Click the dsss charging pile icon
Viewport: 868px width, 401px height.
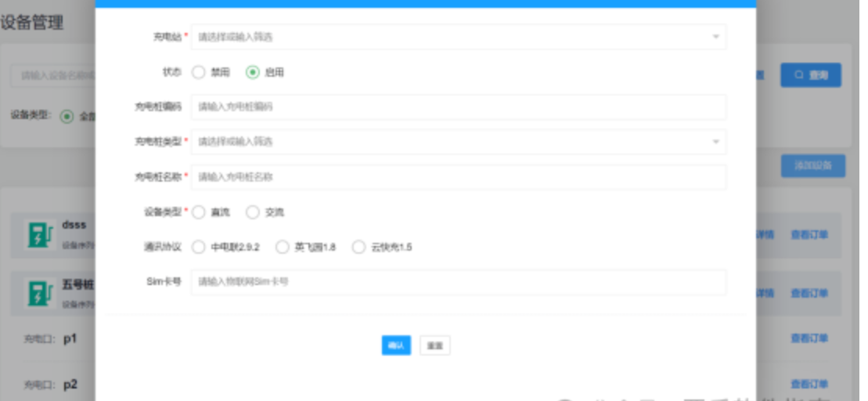[36, 235]
